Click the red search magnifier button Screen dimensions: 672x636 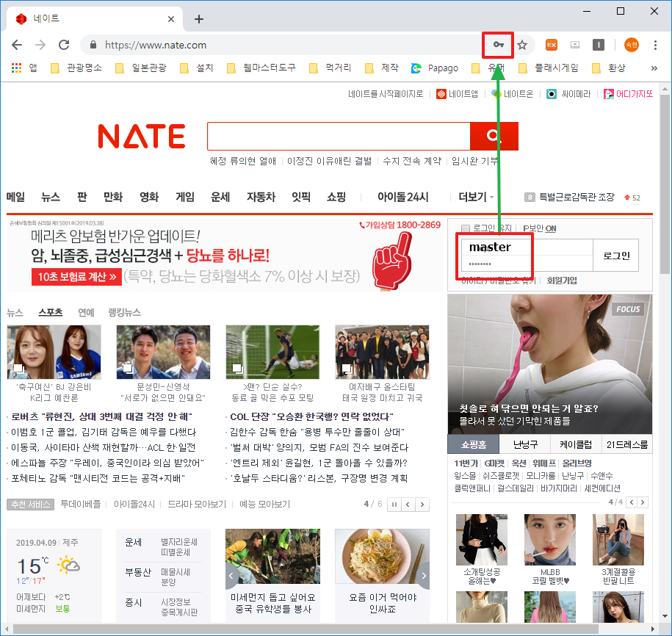pos(494,137)
